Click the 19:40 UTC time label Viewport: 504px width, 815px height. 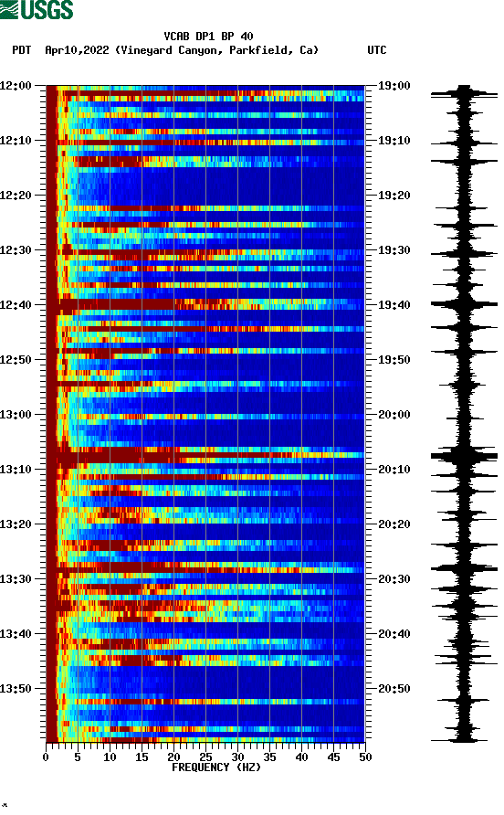394,305
